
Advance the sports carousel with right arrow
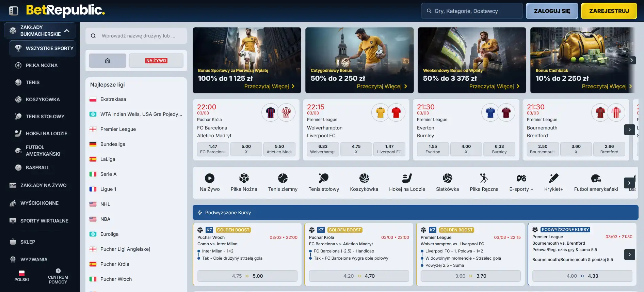click(x=629, y=183)
